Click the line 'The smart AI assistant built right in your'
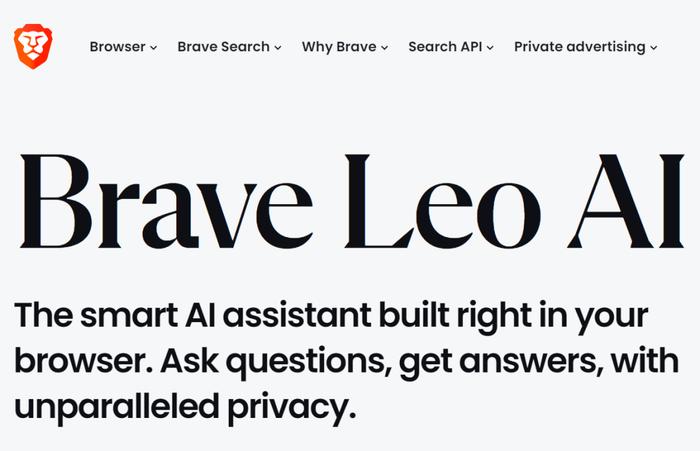The image size is (700, 451). pos(331,317)
